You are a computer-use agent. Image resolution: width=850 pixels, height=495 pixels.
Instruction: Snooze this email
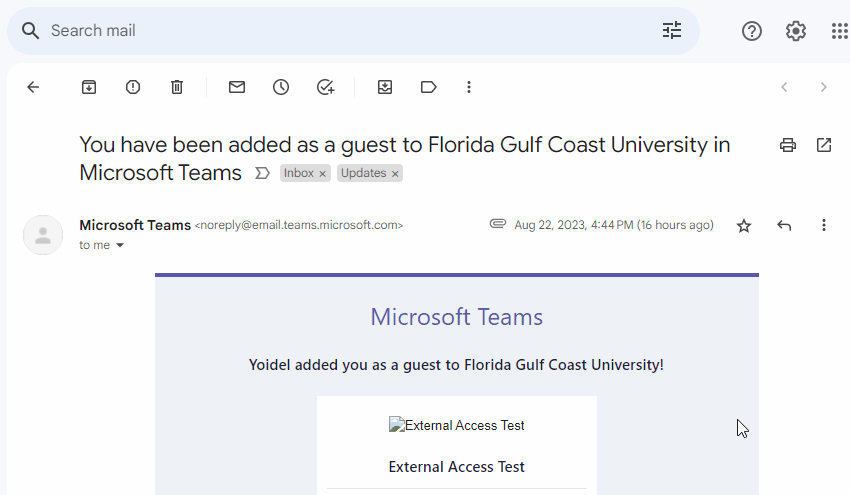[281, 87]
